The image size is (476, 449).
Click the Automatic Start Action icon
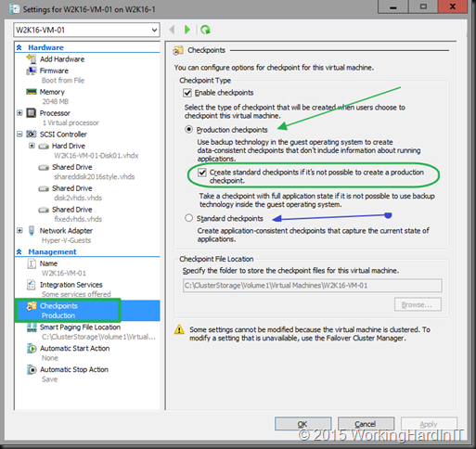pyautogui.click(x=32, y=349)
